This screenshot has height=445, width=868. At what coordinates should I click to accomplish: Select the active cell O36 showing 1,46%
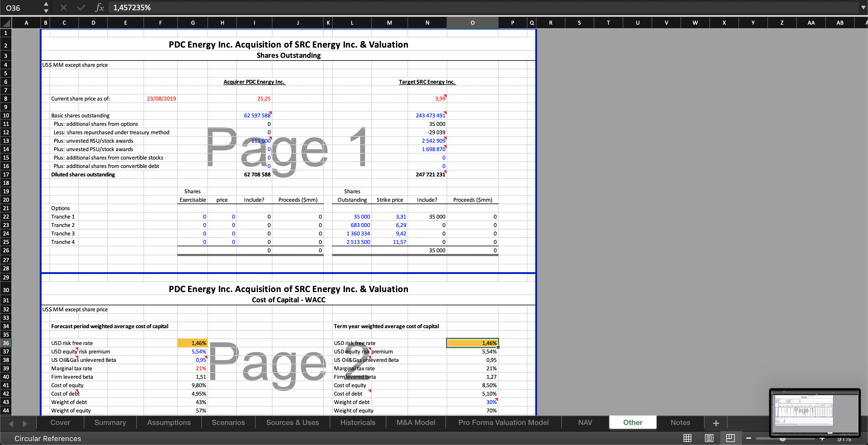pos(472,343)
